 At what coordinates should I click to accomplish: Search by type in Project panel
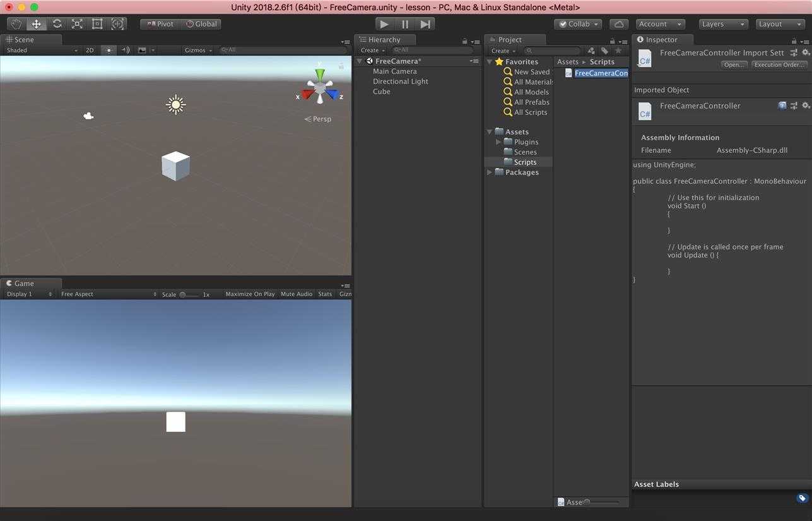tap(591, 51)
